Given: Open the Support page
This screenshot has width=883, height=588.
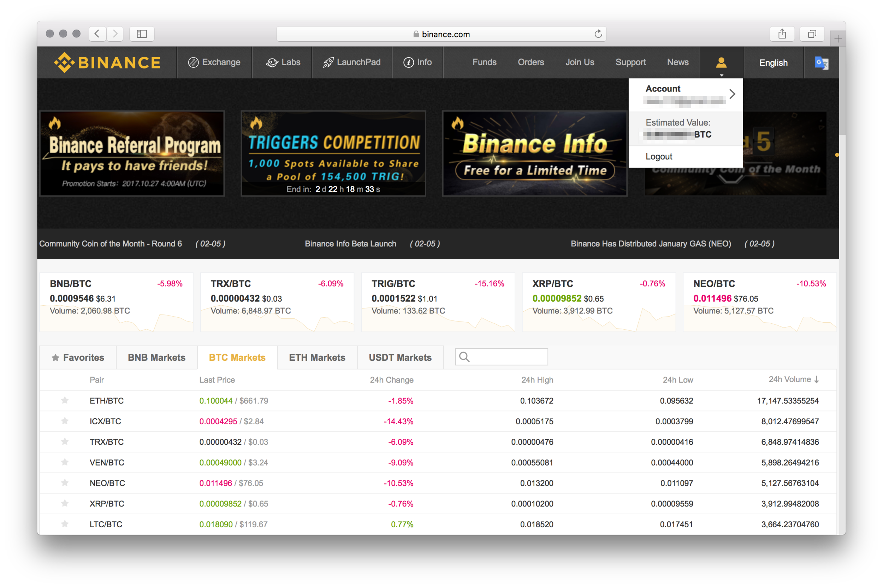Looking at the screenshot, I should click(630, 62).
